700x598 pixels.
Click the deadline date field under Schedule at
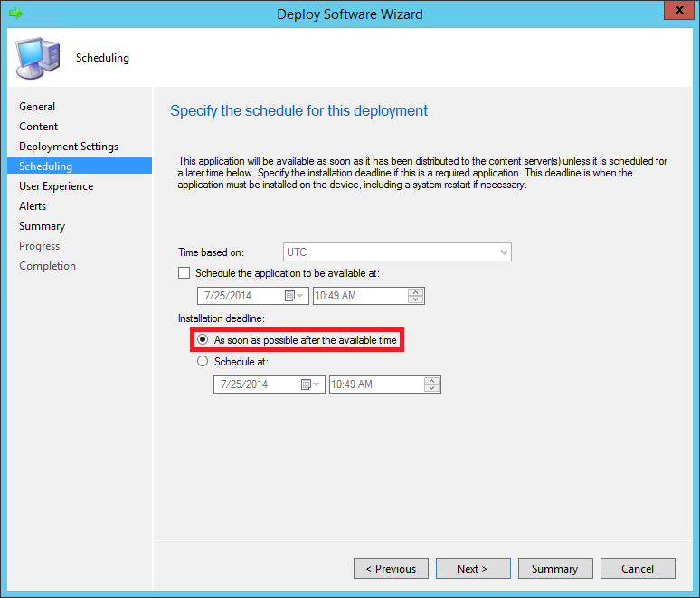coord(269,384)
